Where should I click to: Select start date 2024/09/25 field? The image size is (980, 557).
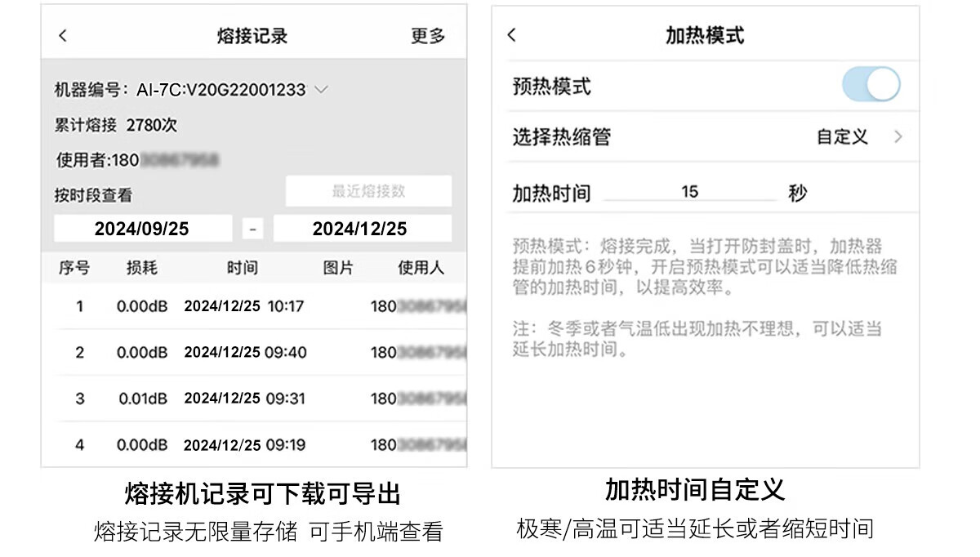(142, 229)
